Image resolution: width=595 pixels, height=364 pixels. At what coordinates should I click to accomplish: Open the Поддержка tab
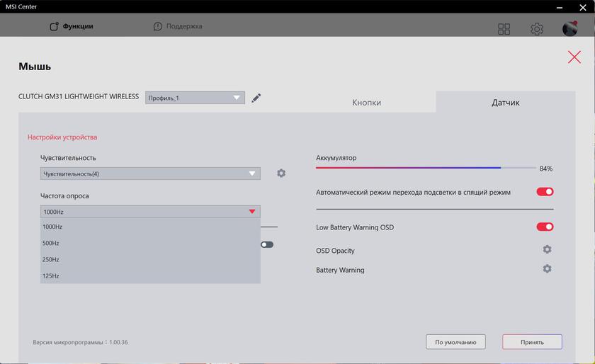[178, 27]
